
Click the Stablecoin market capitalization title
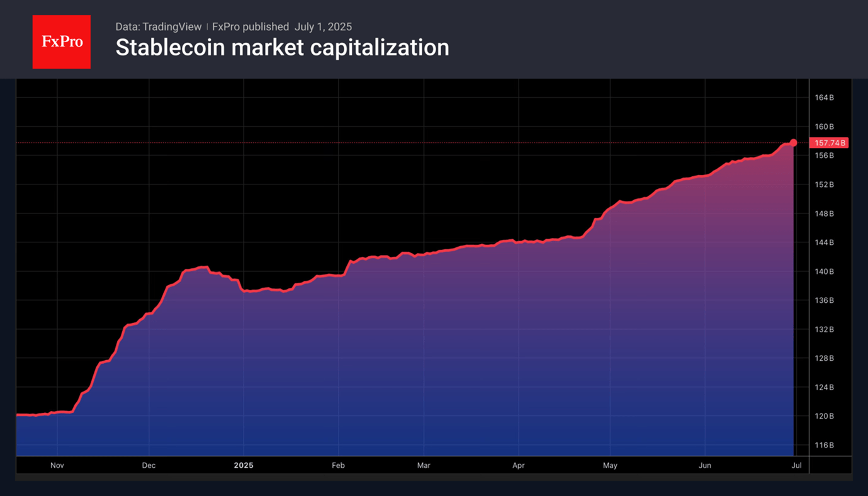282,48
